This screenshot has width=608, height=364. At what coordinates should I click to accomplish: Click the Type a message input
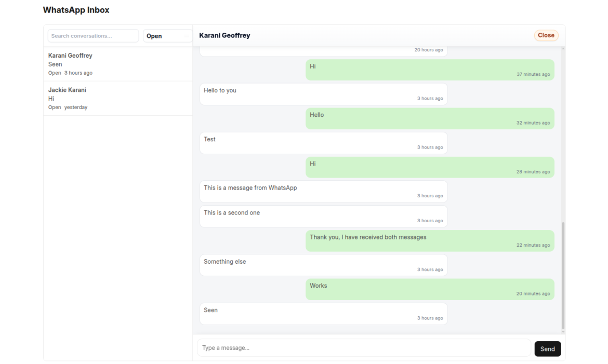coord(364,348)
